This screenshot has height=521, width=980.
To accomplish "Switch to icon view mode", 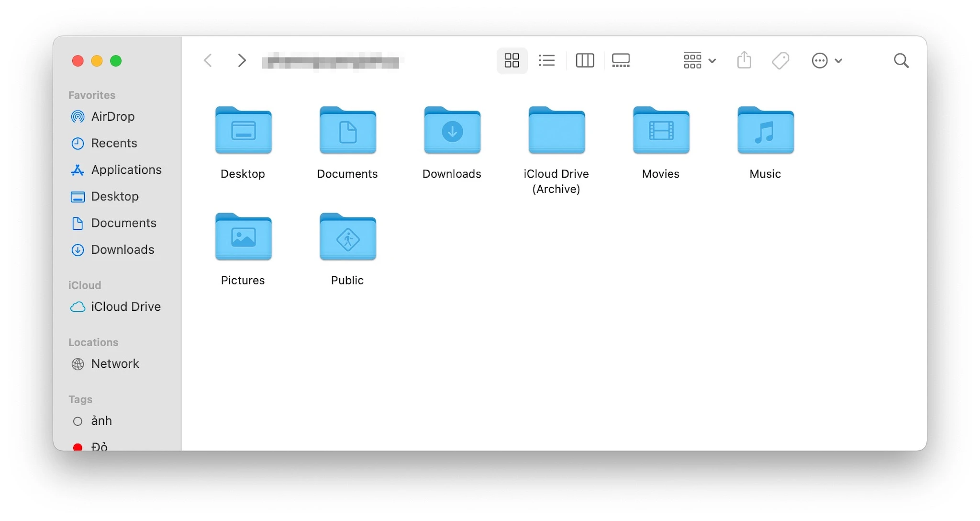I will 512,61.
